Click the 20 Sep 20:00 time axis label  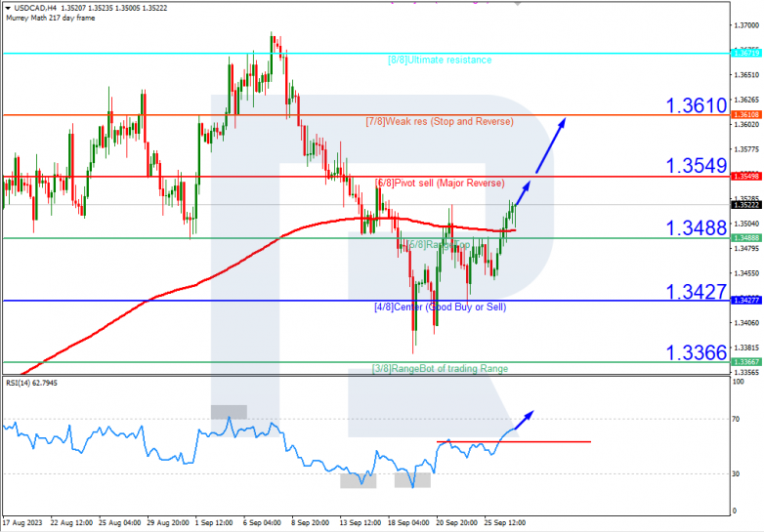click(456, 523)
